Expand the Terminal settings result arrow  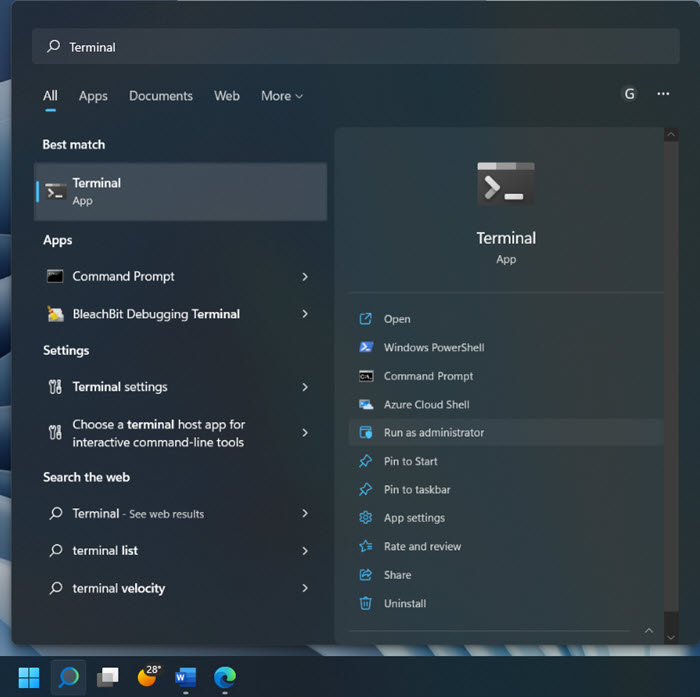click(x=305, y=387)
